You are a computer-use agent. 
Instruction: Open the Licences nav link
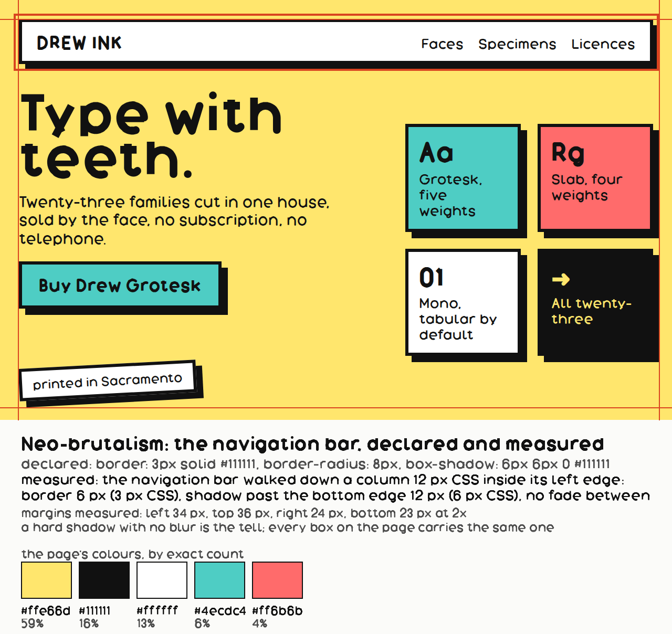pos(603,44)
